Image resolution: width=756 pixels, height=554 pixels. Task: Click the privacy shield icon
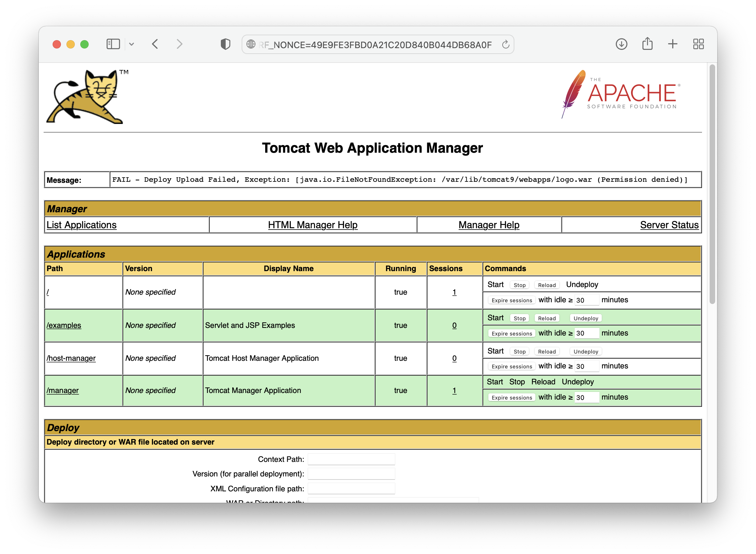(225, 44)
